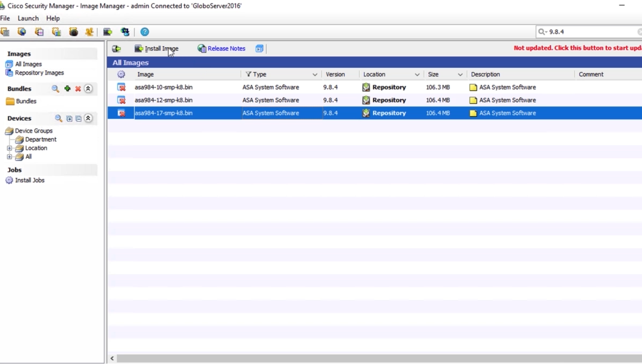Collapse all device groups icon
The height and width of the screenshot is (364, 642).
tap(78, 119)
